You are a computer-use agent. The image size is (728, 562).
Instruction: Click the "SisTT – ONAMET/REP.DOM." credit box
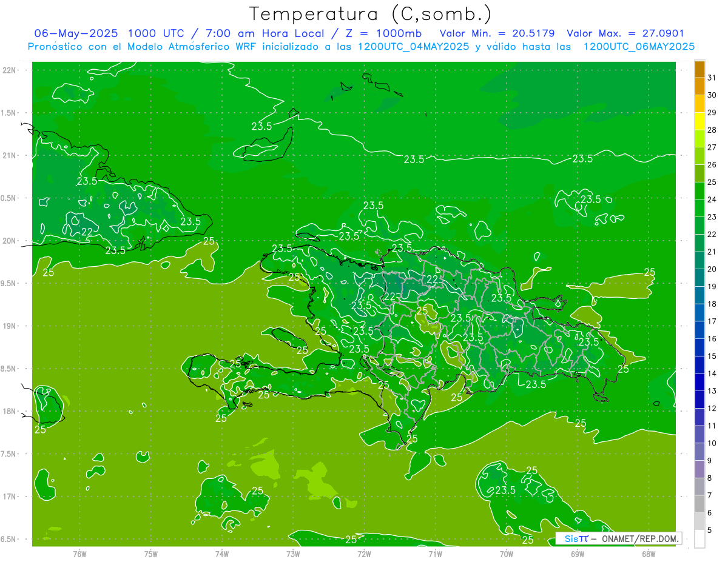pos(619,538)
